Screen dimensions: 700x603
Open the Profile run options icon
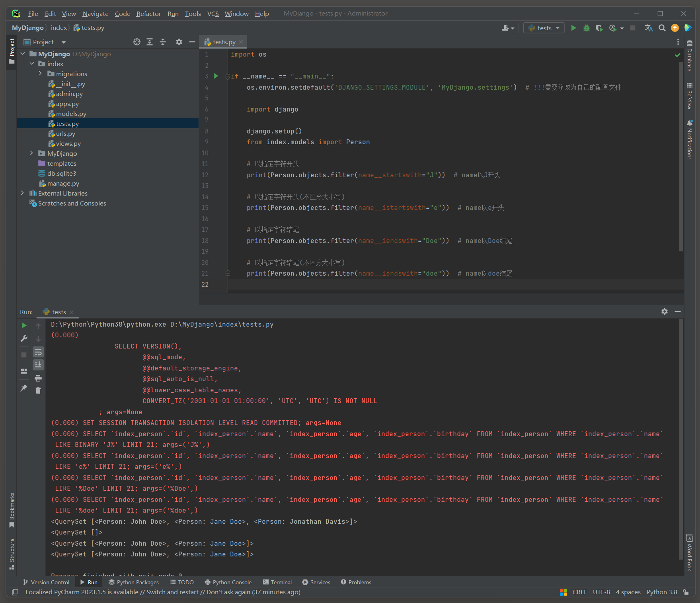[613, 28]
